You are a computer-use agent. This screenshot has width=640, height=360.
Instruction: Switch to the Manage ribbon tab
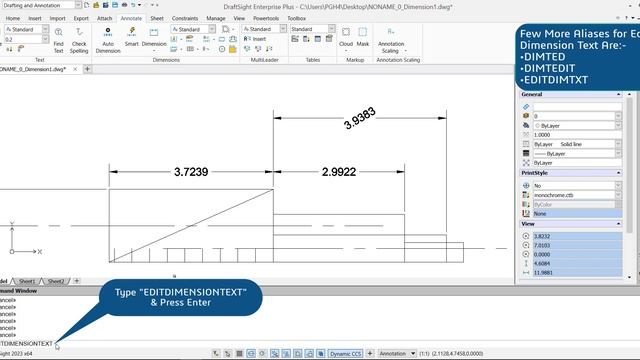coord(216,18)
